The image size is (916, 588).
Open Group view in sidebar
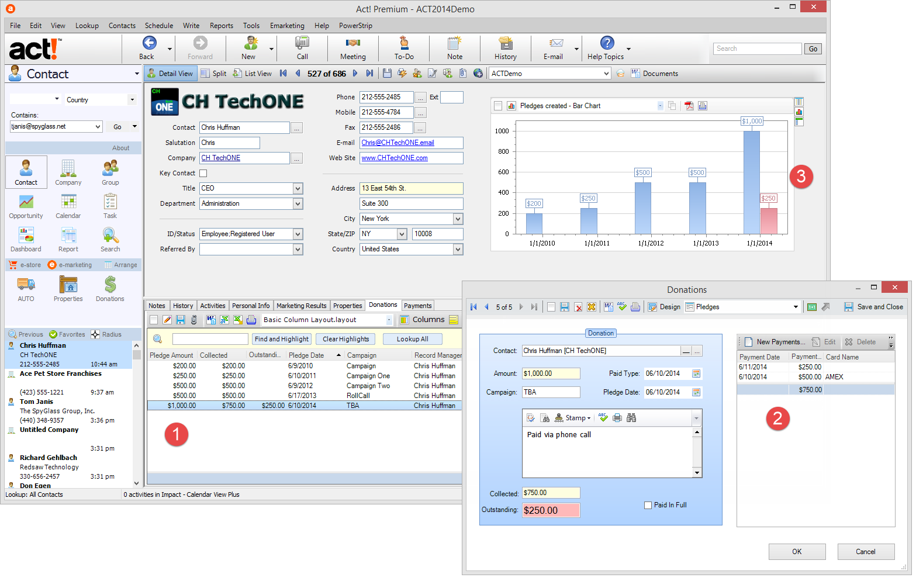[110, 172]
